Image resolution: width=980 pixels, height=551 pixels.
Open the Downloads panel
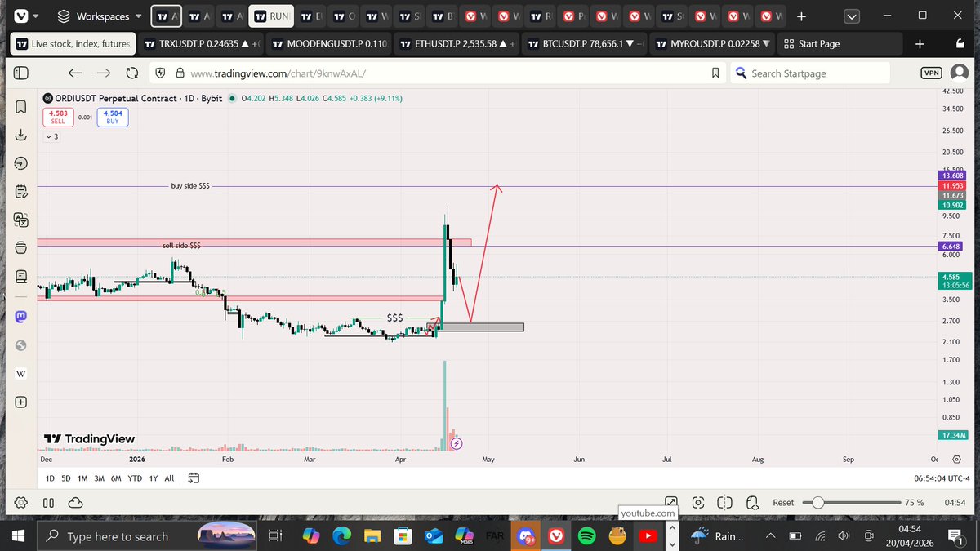[20, 136]
